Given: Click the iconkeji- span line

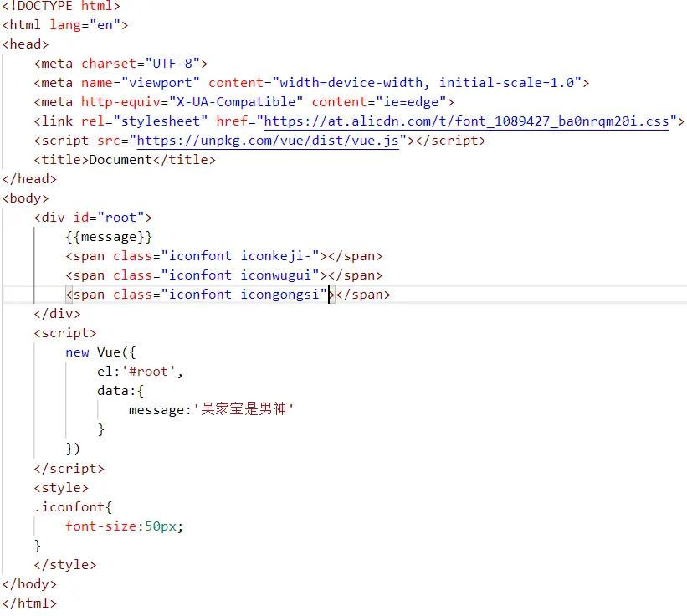Looking at the screenshot, I should click(x=224, y=256).
